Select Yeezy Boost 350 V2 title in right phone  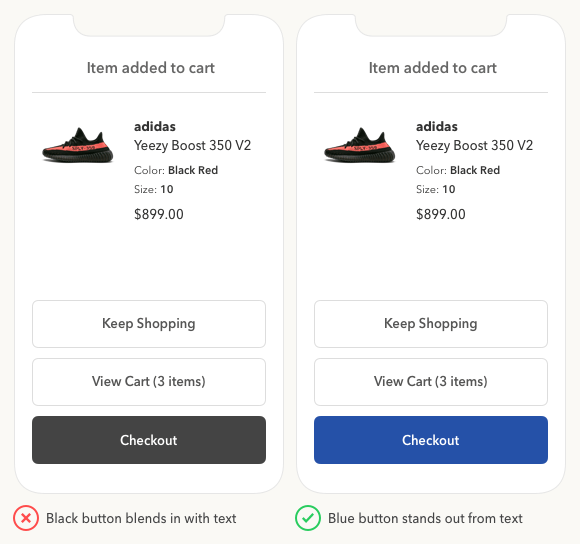click(x=474, y=145)
